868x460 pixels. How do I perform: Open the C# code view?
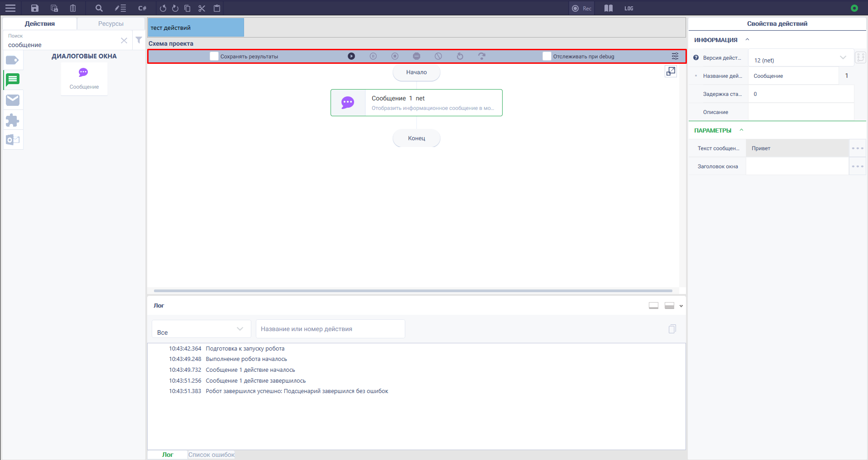[142, 8]
